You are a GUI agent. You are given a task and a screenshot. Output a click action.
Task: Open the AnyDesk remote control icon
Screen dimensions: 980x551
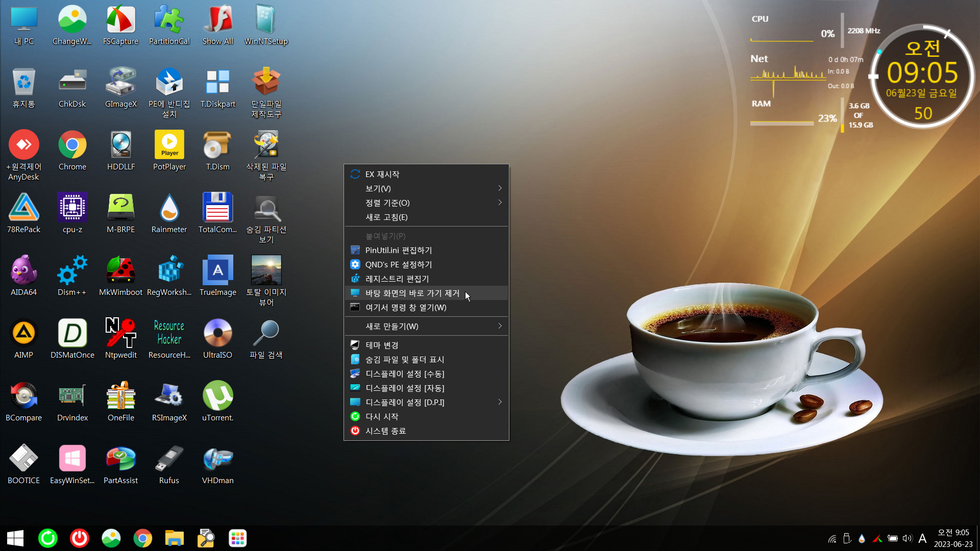[23, 155]
